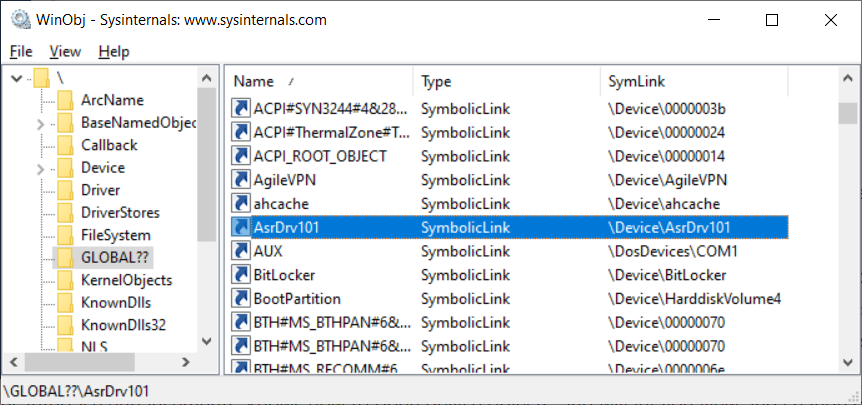Click the BootPartition shortcut icon
Image resolution: width=862 pixels, height=405 pixels.
point(241,299)
